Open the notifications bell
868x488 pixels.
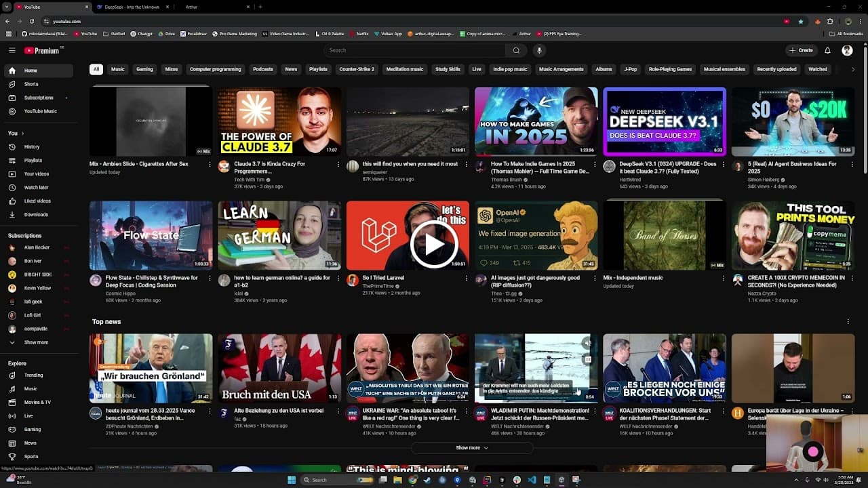(827, 50)
